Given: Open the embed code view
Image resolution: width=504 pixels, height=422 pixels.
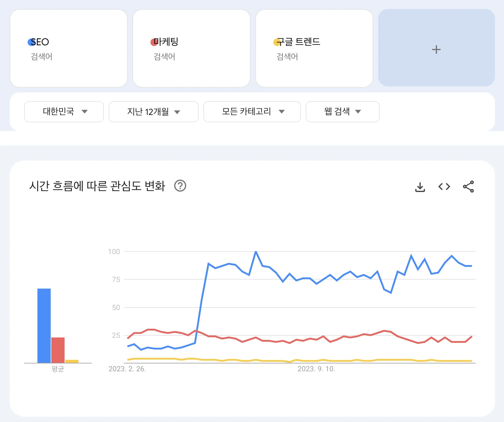Looking at the screenshot, I should click(x=444, y=187).
